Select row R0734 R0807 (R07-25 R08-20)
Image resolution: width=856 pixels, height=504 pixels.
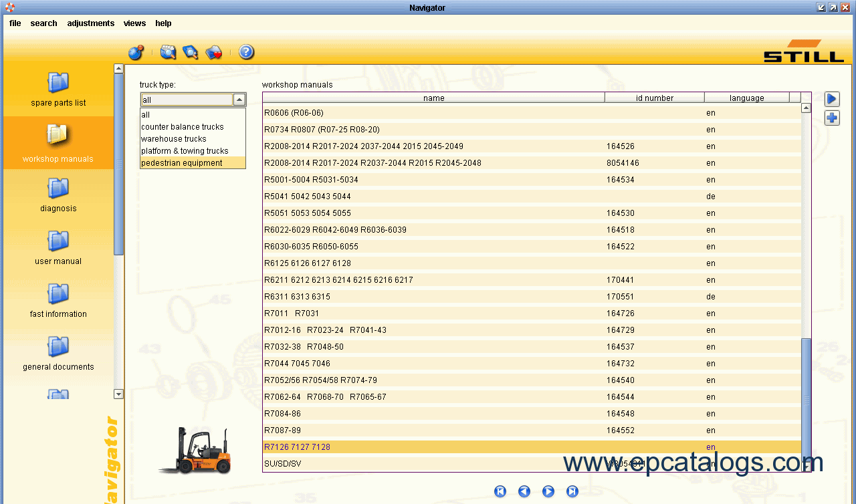(532, 130)
